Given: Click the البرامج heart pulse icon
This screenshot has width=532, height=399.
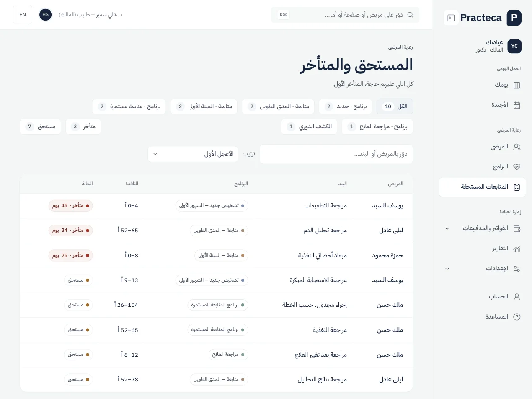Looking at the screenshot, I should [x=517, y=167].
